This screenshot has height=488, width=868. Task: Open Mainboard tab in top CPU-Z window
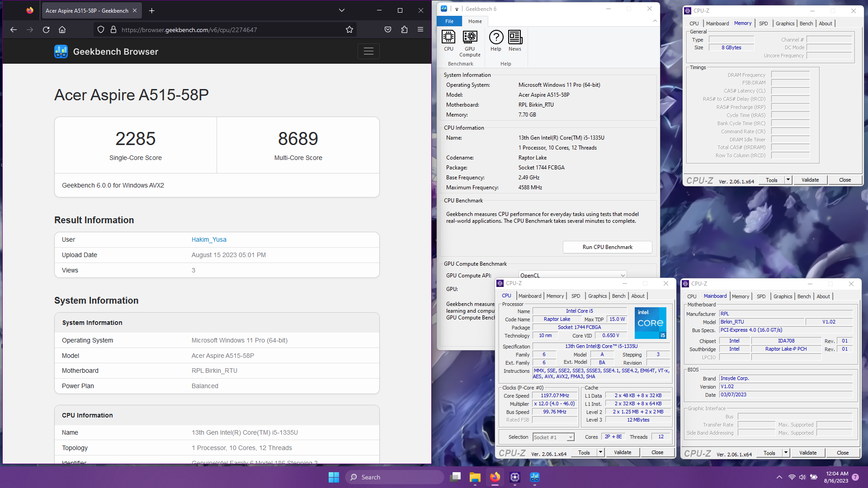(x=717, y=23)
